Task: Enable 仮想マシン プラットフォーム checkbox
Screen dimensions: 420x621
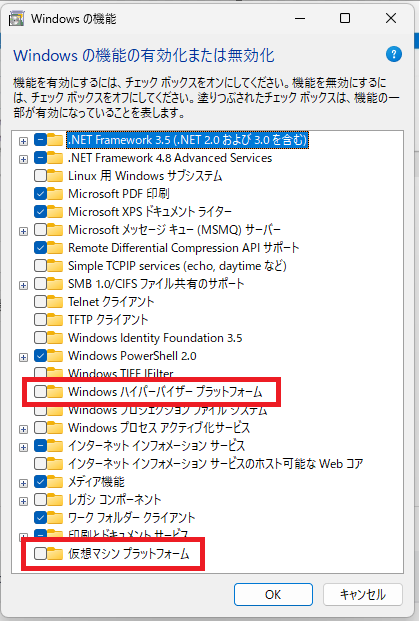Action: click(x=40, y=554)
